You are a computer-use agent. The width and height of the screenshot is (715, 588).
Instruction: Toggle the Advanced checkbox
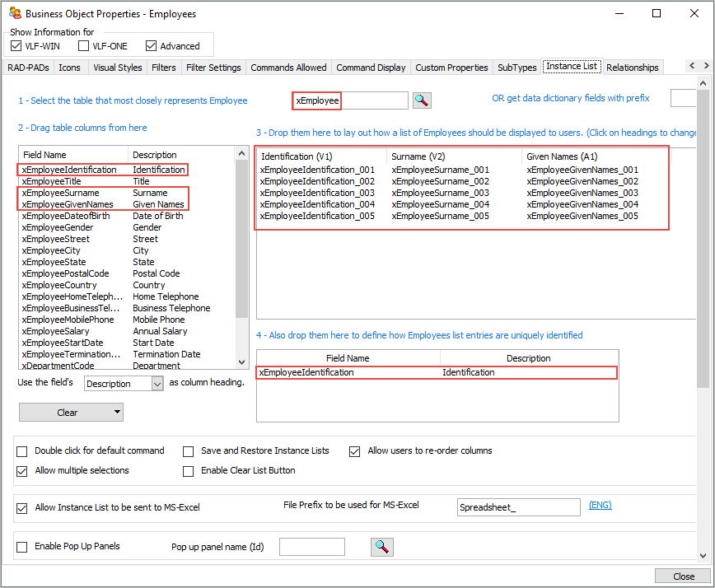151,46
